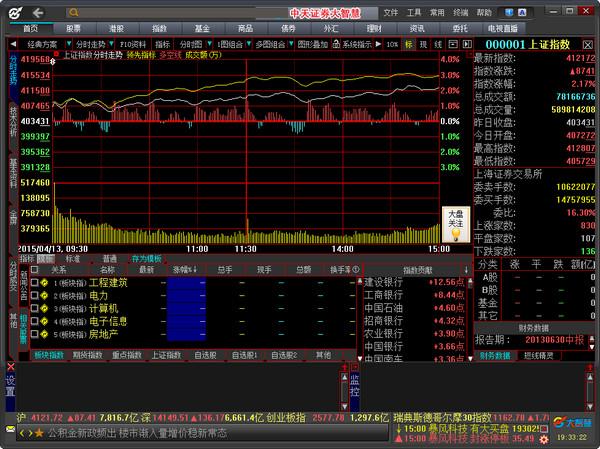Open the 经典方案 dropdown
Screen dimensions: 600x449
coord(46,45)
